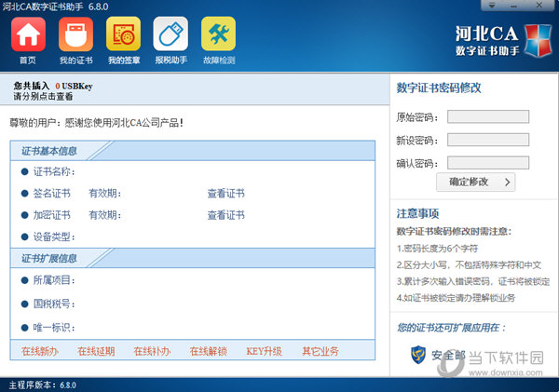The image size is (559, 392).
Task: View the 签名证书 via its 查看证书 link
Action: click(x=226, y=194)
